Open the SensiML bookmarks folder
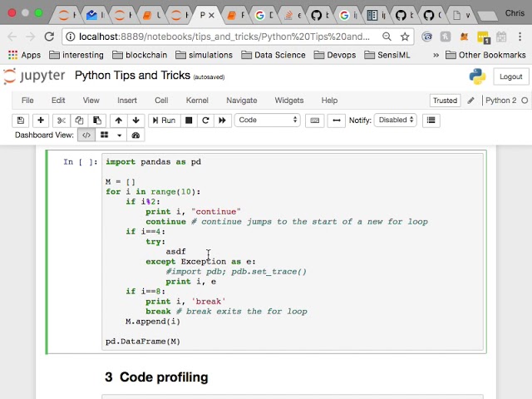 point(387,55)
